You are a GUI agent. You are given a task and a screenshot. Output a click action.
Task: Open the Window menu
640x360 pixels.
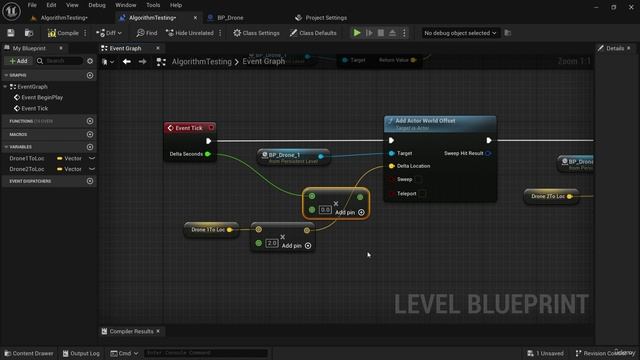coord(125,5)
